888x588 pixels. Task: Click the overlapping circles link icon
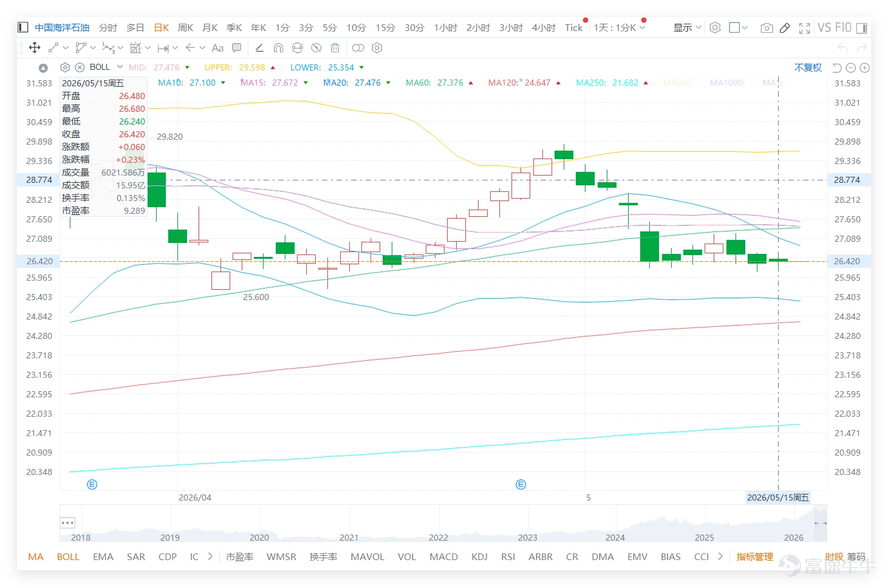click(x=358, y=47)
